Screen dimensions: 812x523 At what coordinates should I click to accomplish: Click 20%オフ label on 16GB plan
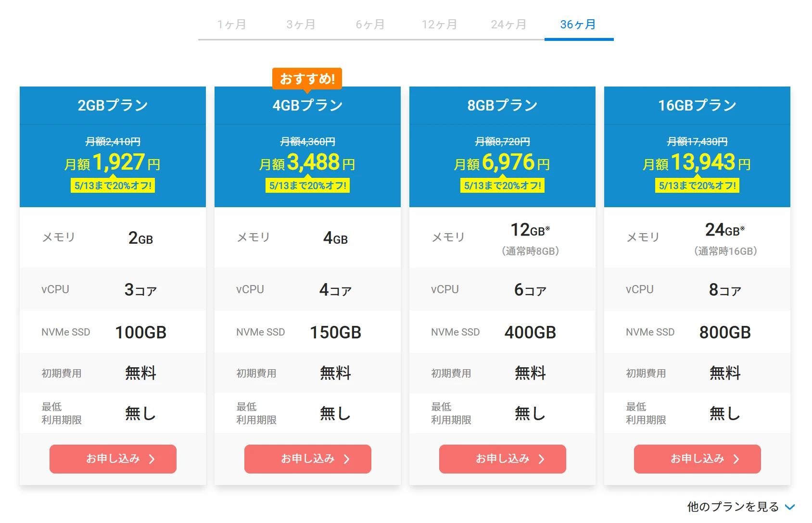pos(698,186)
